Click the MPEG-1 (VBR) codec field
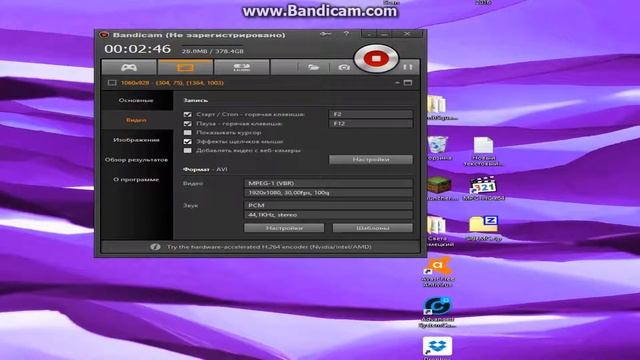 pos(328,183)
